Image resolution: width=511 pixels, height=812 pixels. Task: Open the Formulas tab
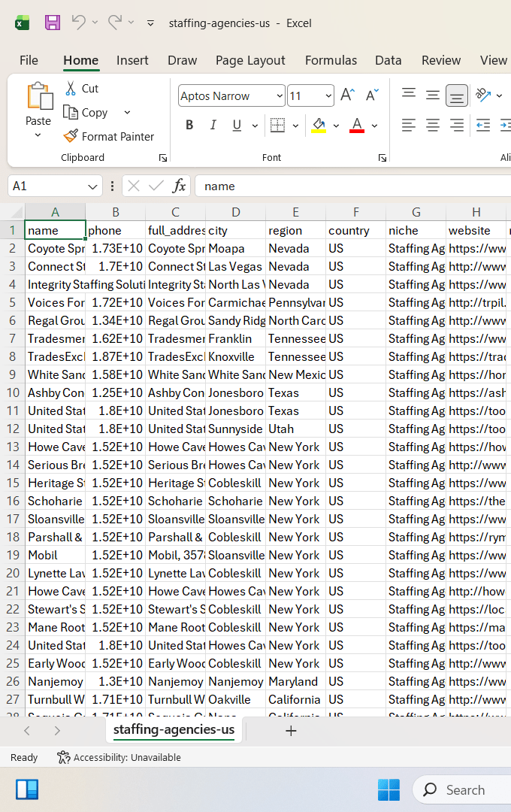click(x=331, y=60)
